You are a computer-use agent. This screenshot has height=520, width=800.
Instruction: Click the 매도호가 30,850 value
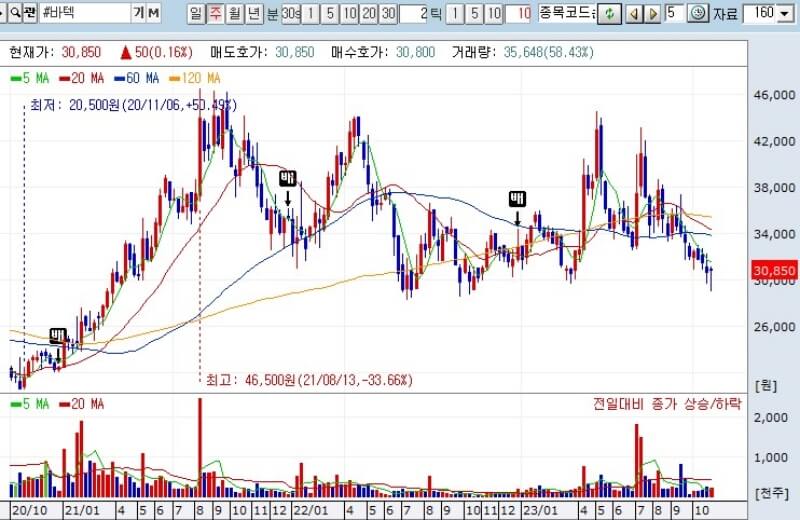[x=295, y=52]
